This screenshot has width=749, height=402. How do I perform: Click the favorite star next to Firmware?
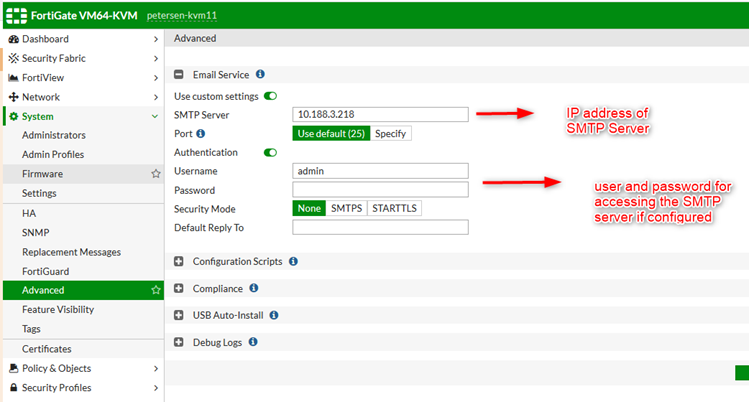click(x=155, y=174)
